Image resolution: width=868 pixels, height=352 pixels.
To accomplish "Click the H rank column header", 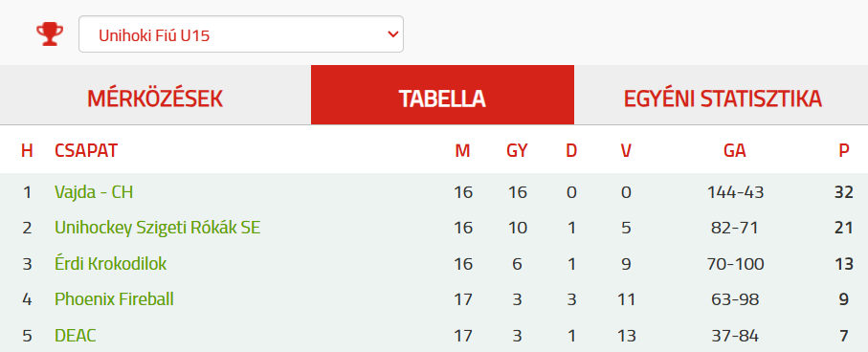I will click(27, 150).
